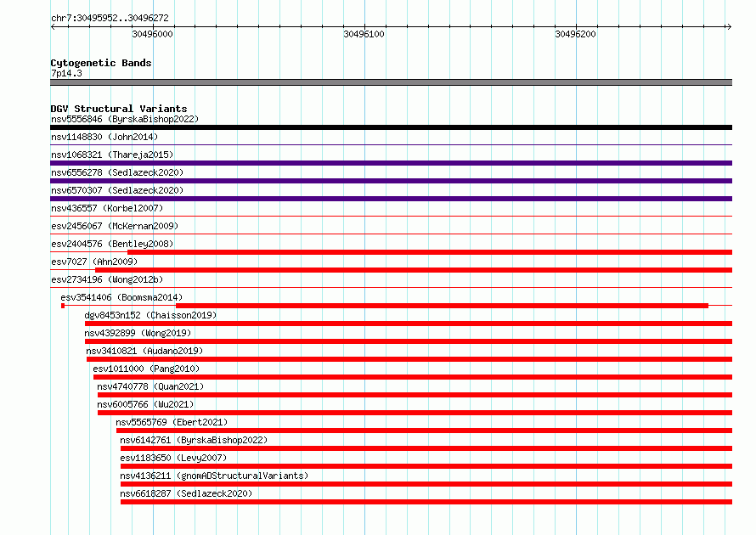The height and width of the screenshot is (535, 756).
Task: Open the esv2734196 (Wong2012b) label
Action: click(x=107, y=279)
